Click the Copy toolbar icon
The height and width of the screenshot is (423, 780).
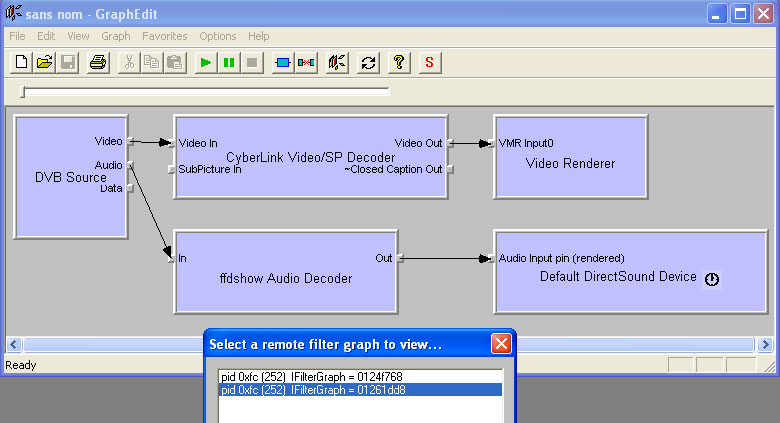click(152, 63)
